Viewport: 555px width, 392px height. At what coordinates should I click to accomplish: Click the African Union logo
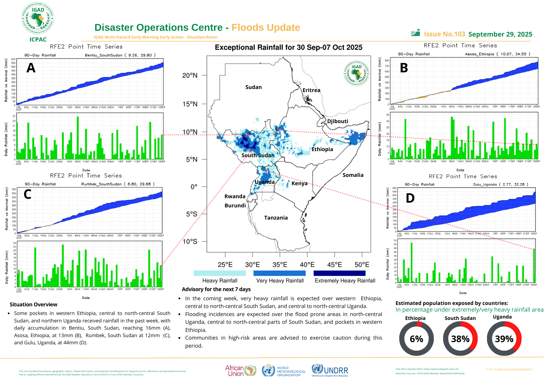pos(240,370)
